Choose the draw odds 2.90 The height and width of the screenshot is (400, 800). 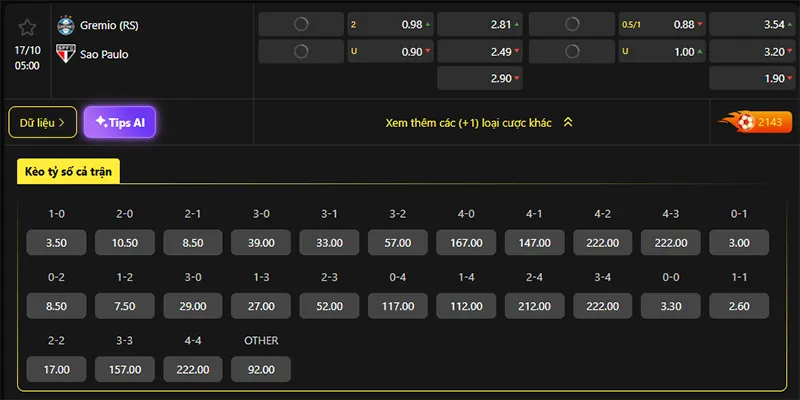480,78
